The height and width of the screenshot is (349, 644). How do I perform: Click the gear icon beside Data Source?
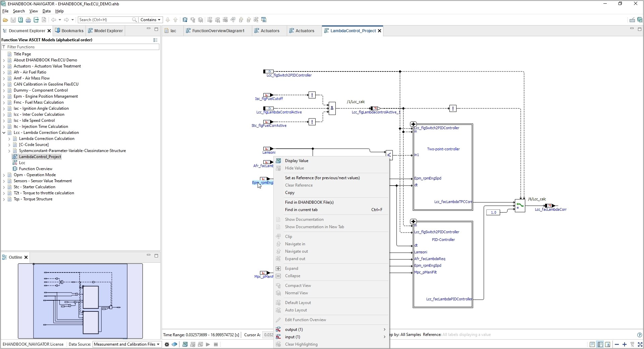[167, 344]
